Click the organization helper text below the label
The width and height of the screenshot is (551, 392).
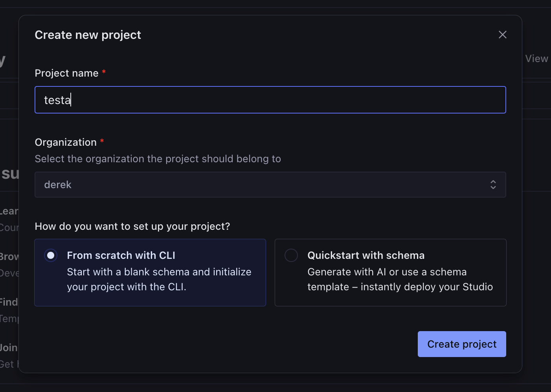[158, 159]
